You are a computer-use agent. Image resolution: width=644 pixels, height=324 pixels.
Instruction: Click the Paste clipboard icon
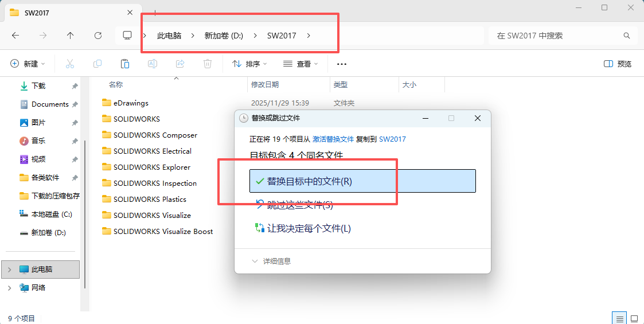[x=125, y=64]
